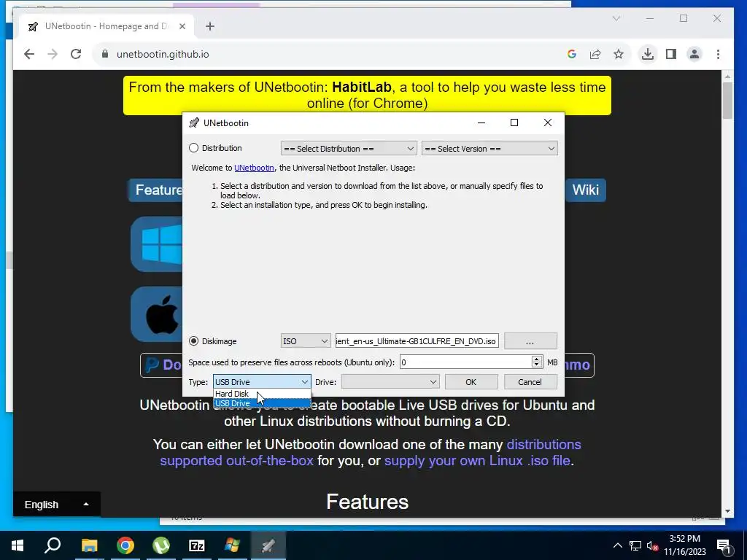This screenshot has height=560, width=747.
Task: Open the Chrome three-dot menu
Action: pyautogui.click(x=718, y=54)
